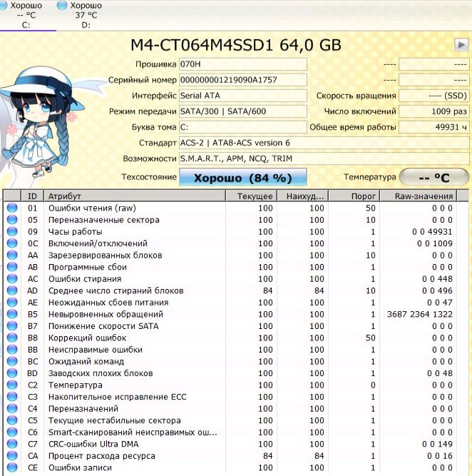The height and width of the screenshot is (476, 472).
Task: Click the Атрибут column header
Action: (x=135, y=196)
